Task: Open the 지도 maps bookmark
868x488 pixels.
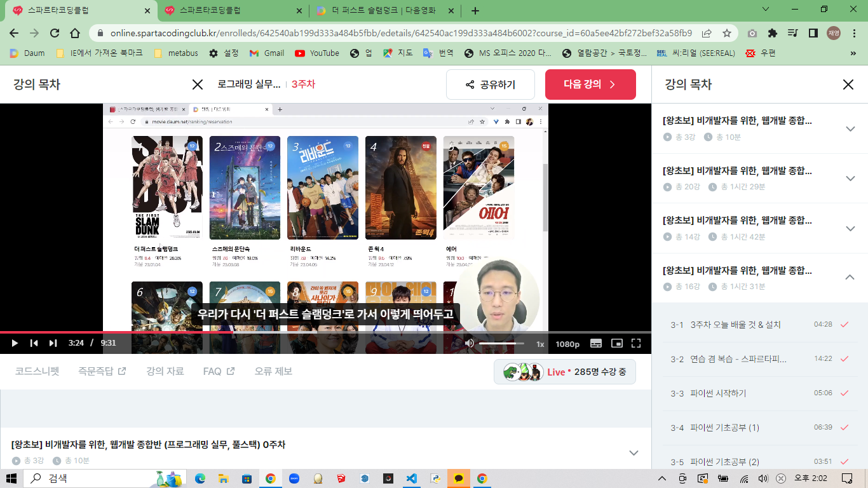Action: tap(398, 53)
